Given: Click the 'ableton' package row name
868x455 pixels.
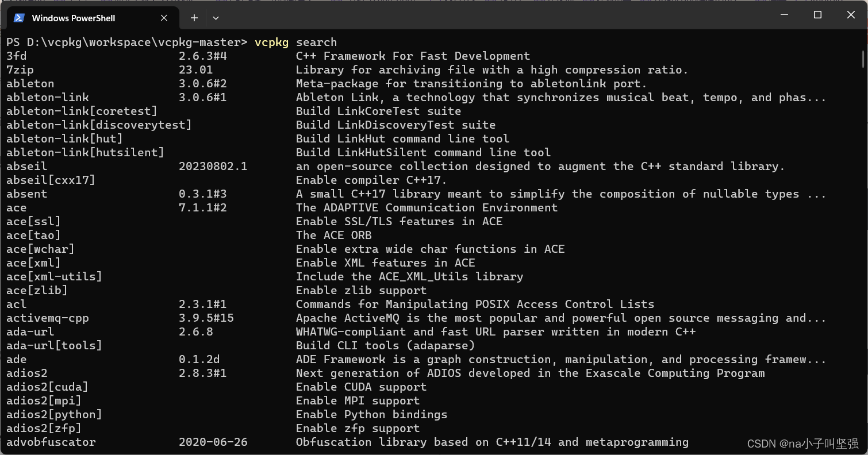Looking at the screenshot, I should (30, 83).
